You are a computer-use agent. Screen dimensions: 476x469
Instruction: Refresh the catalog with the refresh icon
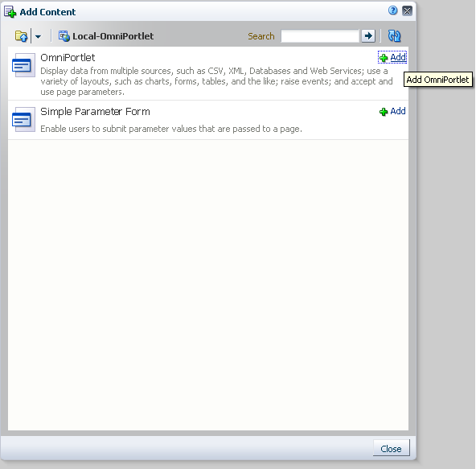tap(394, 36)
